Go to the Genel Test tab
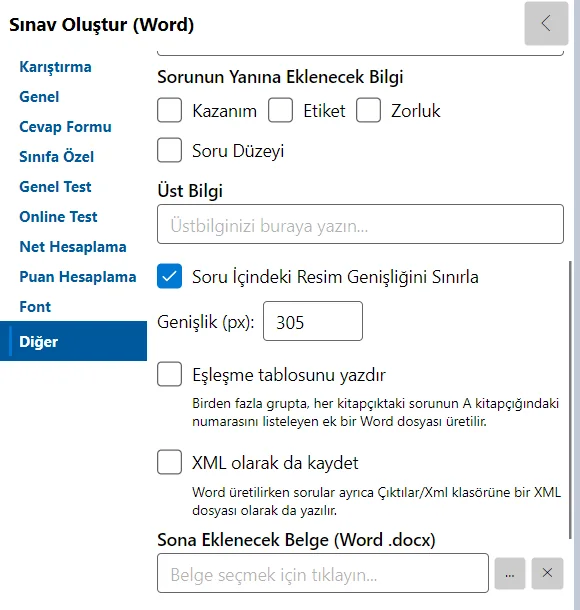This screenshot has width=580, height=610. coord(55,187)
